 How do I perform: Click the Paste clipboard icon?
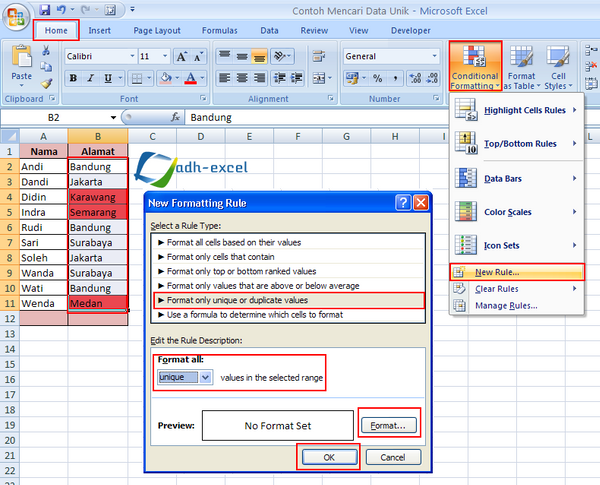(x=22, y=57)
